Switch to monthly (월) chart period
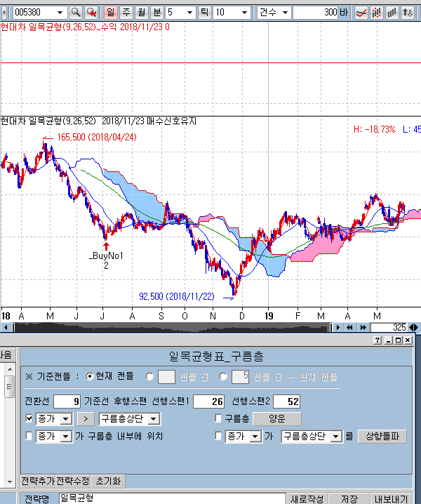421x504 pixels. click(x=141, y=13)
